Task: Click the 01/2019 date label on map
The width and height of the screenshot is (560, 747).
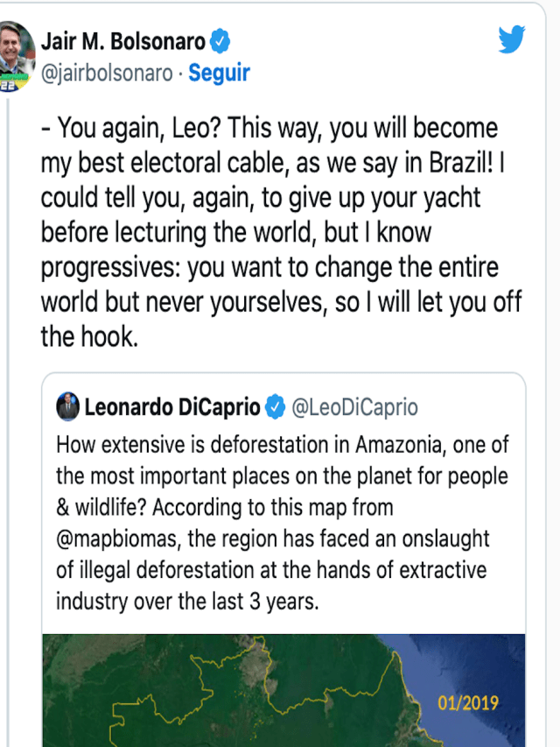Action: coord(468,702)
